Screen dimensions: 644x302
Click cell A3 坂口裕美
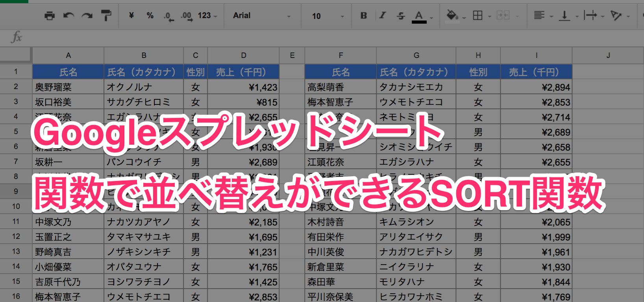68,102
